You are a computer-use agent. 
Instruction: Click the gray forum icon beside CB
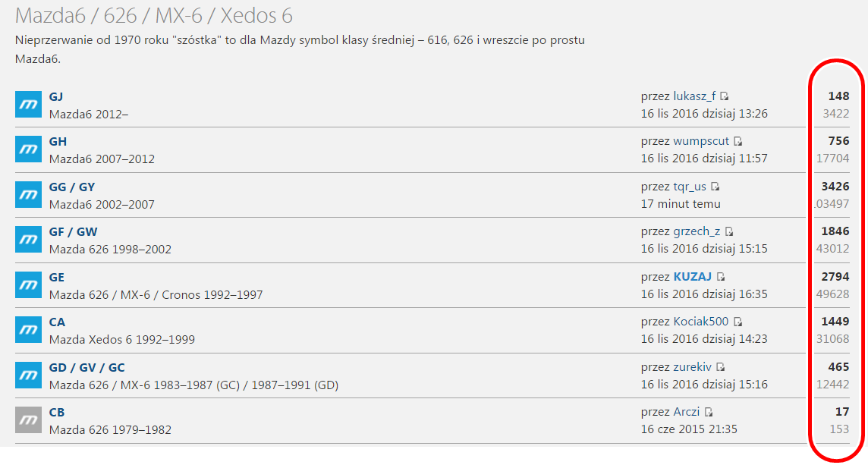(28, 419)
